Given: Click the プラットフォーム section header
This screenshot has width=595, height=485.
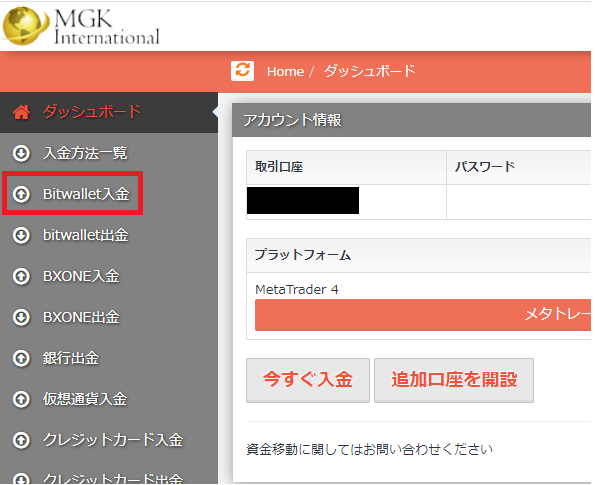Looking at the screenshot, I should 419,255.
